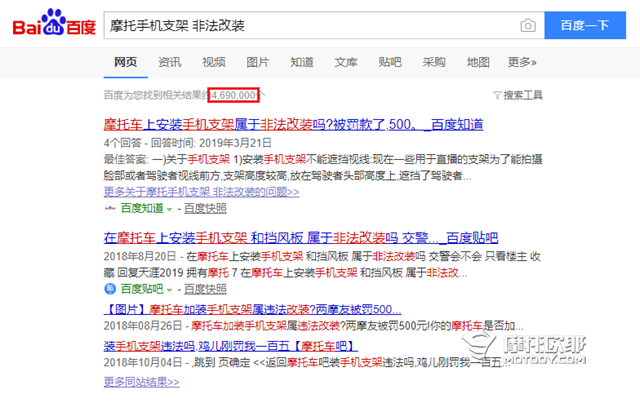This screenshot has height=403, width=640.
Task: Click the 百度贴吧 source icon
Action: click(x=110, y=289)
